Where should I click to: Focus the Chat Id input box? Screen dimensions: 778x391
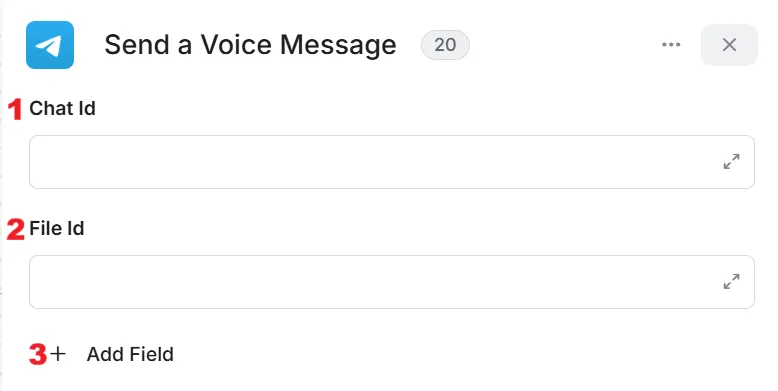coord(392,162)
